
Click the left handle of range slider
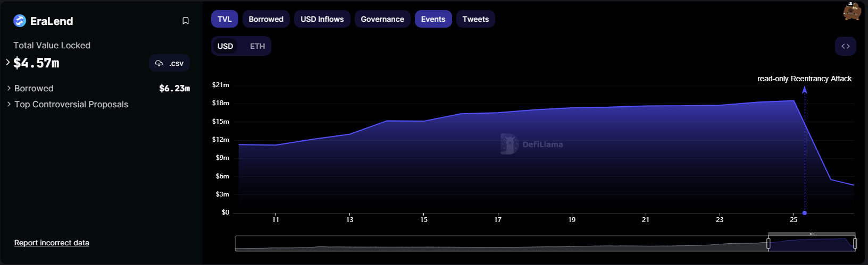[x=768, y=243]
